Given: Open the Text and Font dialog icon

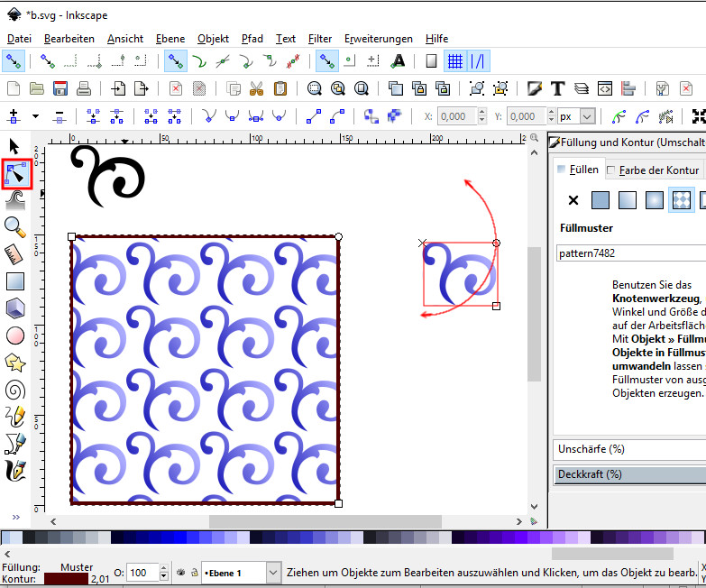Looking at the screenshot, I should [x=557, y=88].
